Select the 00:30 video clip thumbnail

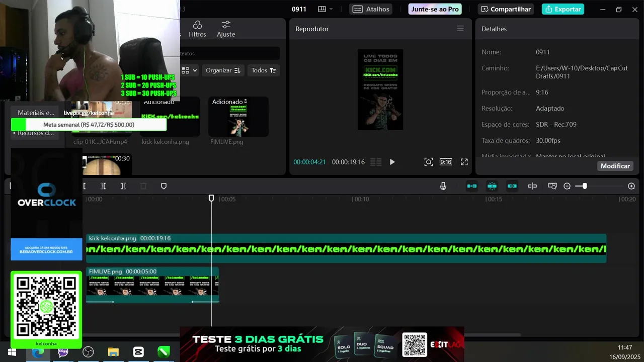[107, 164]
